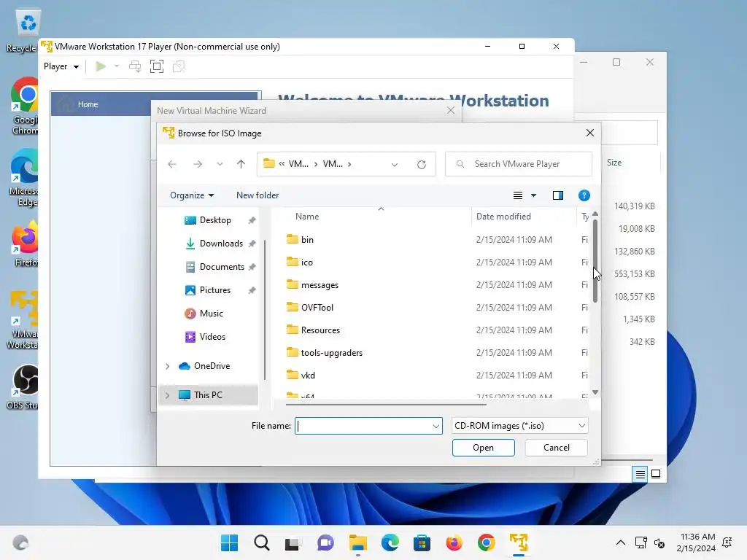This screenshot has width=747, height=560.
Task: Click VMware Player taskbar icon
Action: tap(519, 542)
